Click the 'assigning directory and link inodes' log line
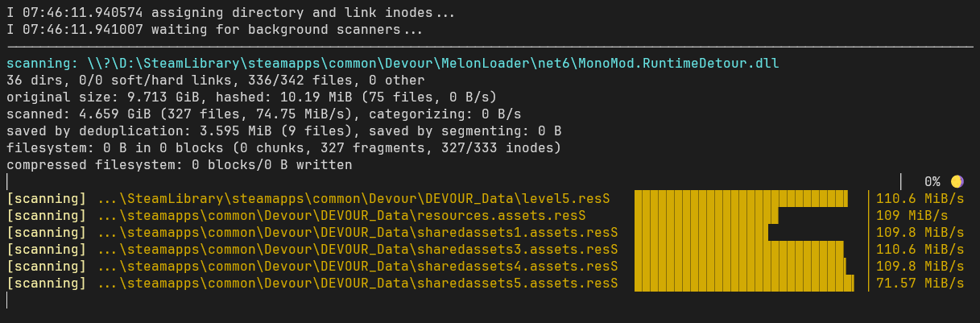The height and width of the screenshot is (323, 980). (230, 12)
